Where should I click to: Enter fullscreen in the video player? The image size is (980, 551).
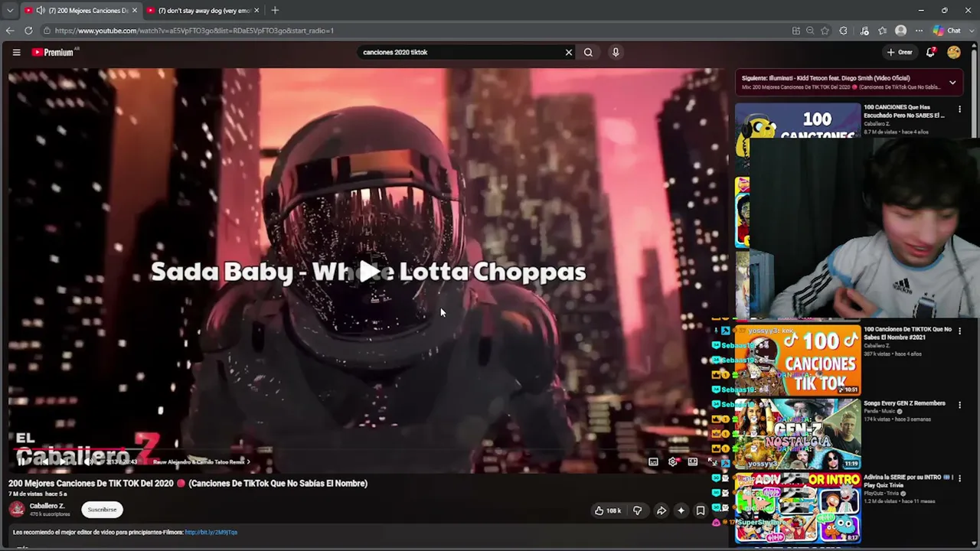[x=712, y=462]
